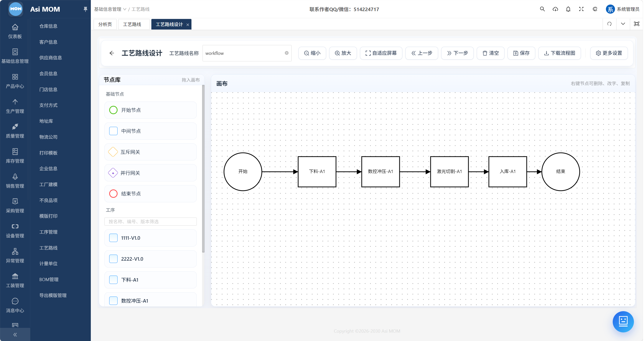Select the 结束 circle node on canvas
This screenshot has width=644, height=341.
click(x=561, y=172)
